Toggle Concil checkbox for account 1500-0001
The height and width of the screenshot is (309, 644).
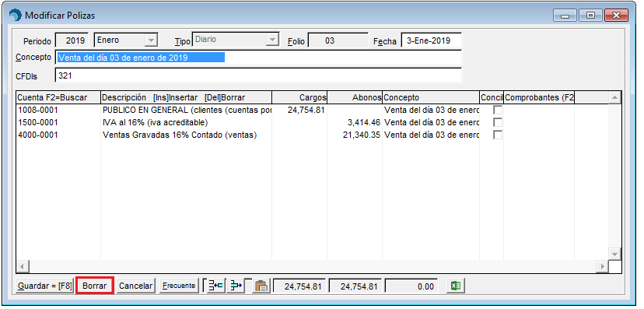point(498,122)
